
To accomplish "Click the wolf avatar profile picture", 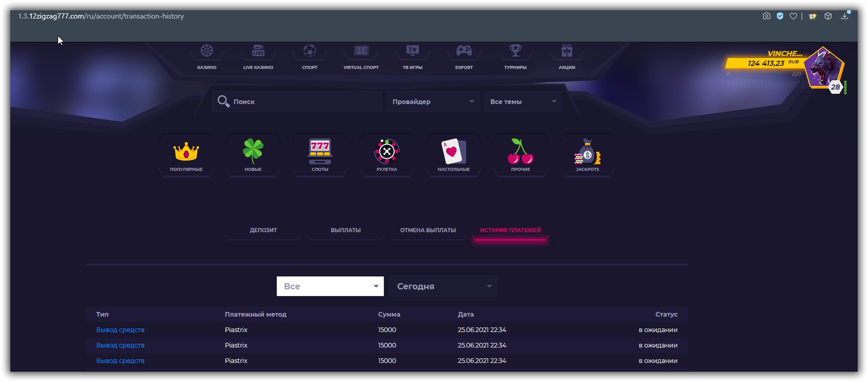I will point(824,68).
